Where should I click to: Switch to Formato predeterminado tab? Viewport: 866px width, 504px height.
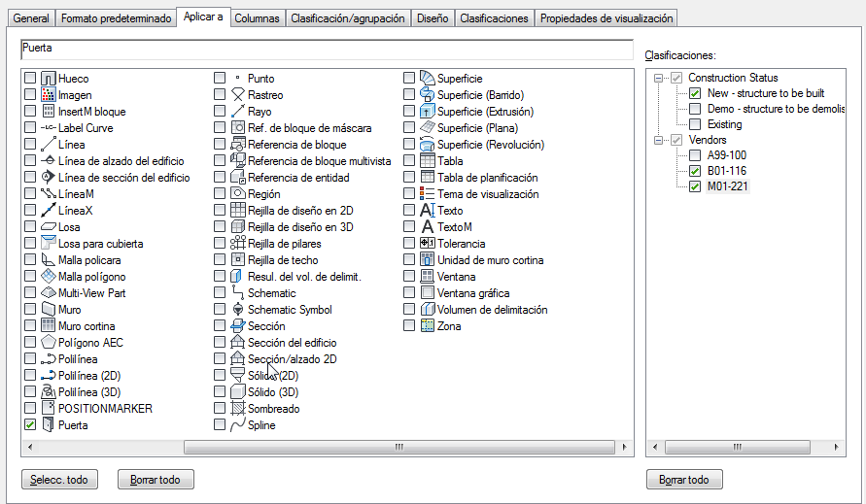[116, 18]
